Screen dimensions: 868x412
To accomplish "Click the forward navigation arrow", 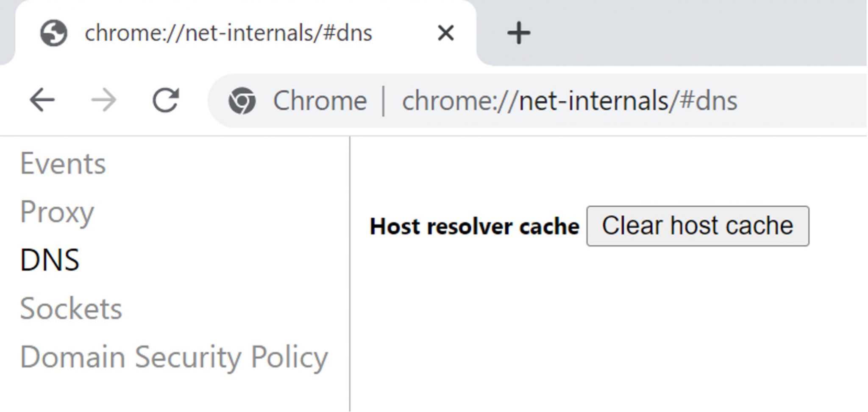I will (104, 101).
